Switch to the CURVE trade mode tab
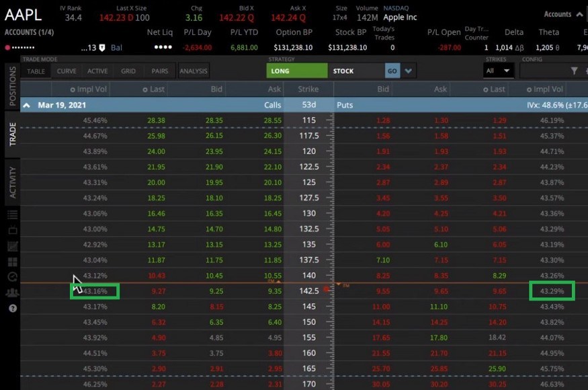 click(67, 71)
